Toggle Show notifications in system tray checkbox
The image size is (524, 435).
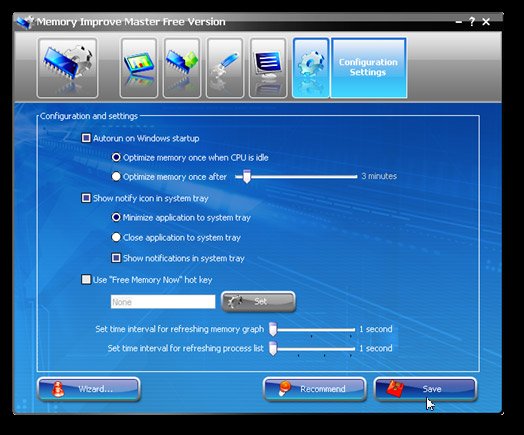tap(116, 258)
